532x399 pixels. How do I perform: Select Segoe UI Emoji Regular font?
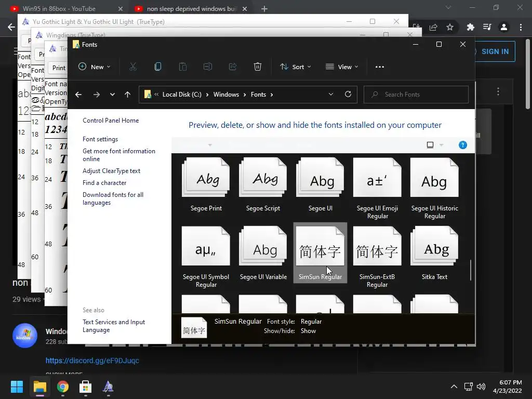click(x=377, y=189)
